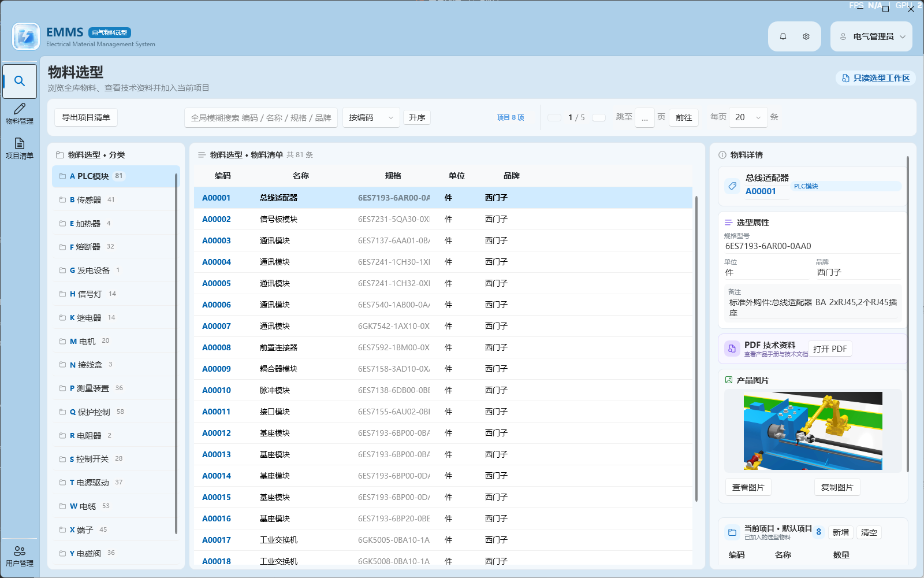Click the folder icon of Q 保护控制
Screen dimensions: 924x578
[62, 412]
